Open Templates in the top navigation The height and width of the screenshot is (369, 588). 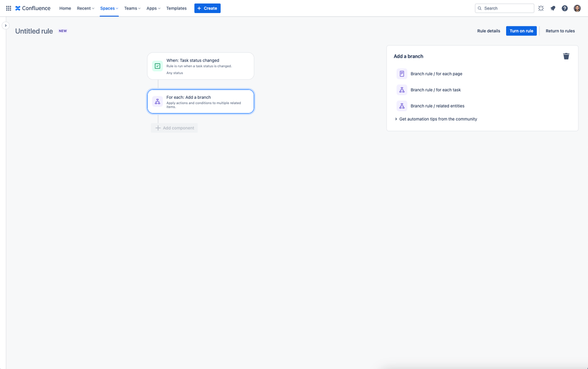[177, 8]
